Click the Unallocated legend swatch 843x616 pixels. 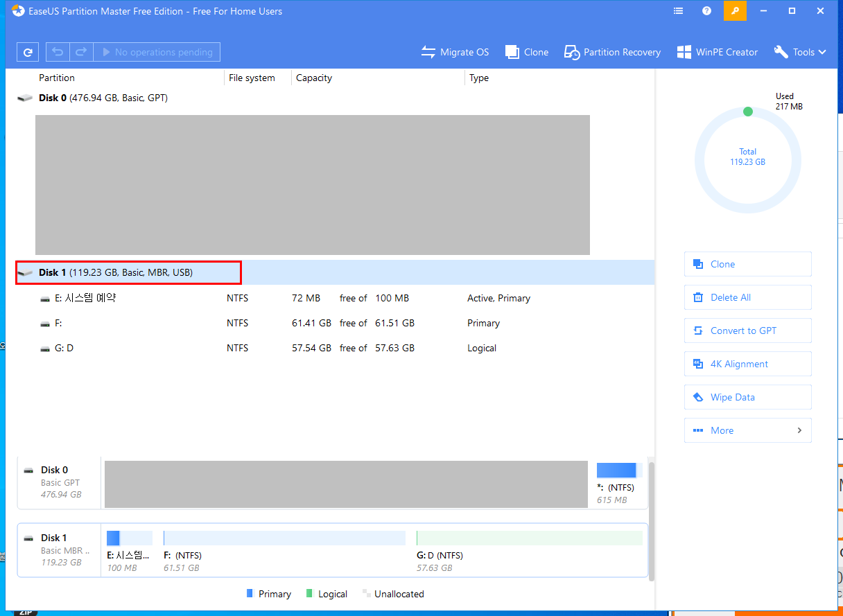pyautogui.click(x=365, y=594)
